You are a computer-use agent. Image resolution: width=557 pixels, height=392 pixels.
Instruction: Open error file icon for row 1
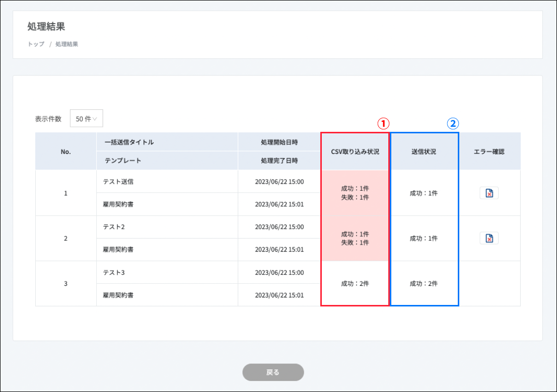click(x=489, y=193)
